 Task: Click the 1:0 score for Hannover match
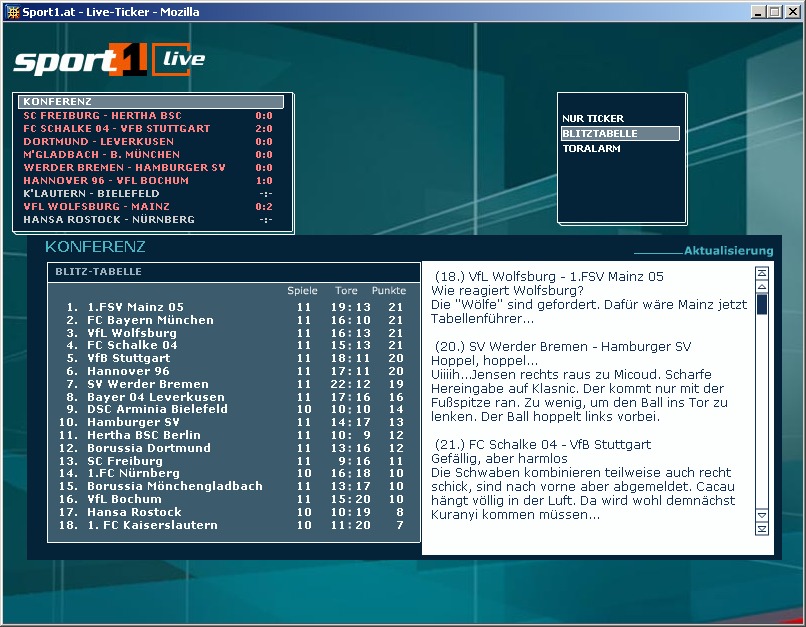point(264,180)
